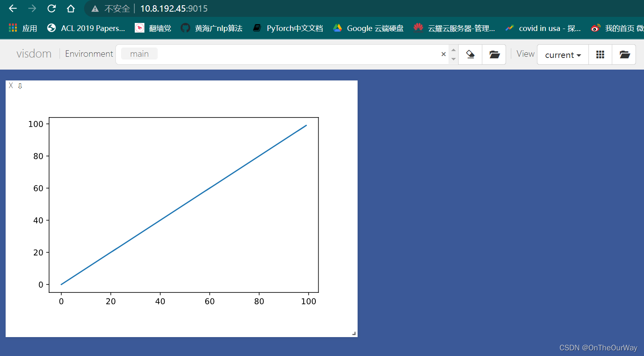Open the ACL 2019 Papers bookmark
Viewport: 644px width, 356px height.
pyautogui.click(x=86, y=28)
